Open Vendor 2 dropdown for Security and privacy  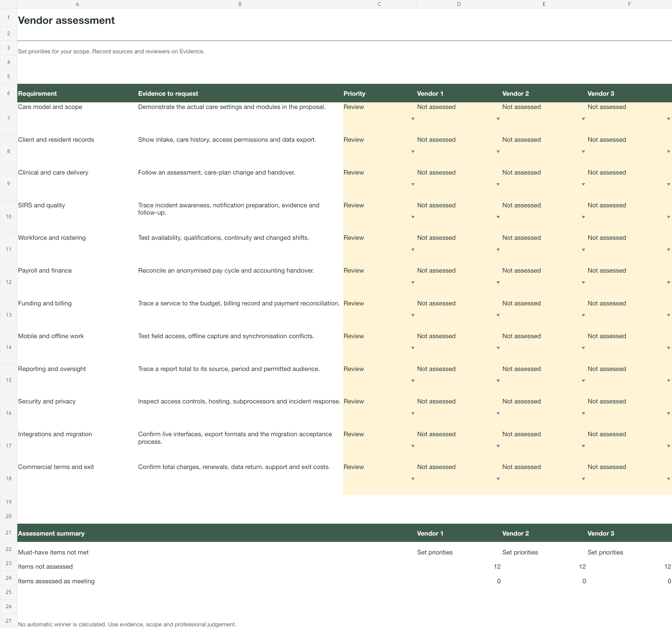(x=583, y=413)
